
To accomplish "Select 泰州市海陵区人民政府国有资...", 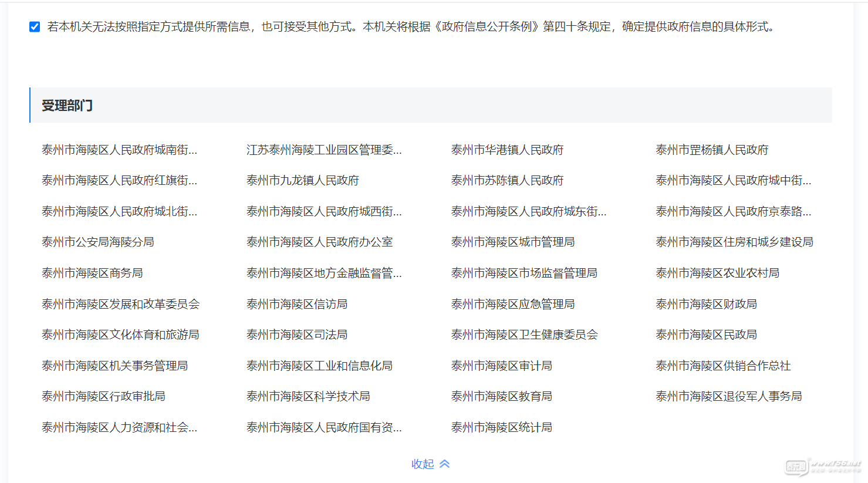I will 324,428.
